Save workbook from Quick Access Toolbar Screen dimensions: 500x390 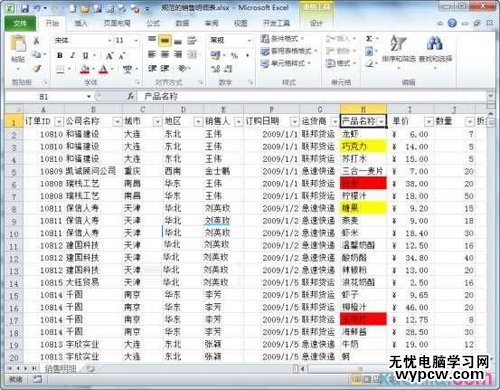(x=25, y=9)
